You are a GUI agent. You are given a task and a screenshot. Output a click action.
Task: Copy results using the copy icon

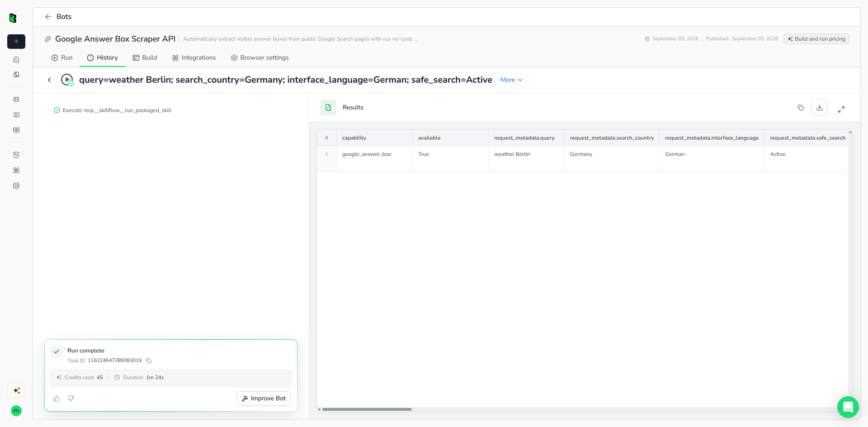[x=801, y=108]
